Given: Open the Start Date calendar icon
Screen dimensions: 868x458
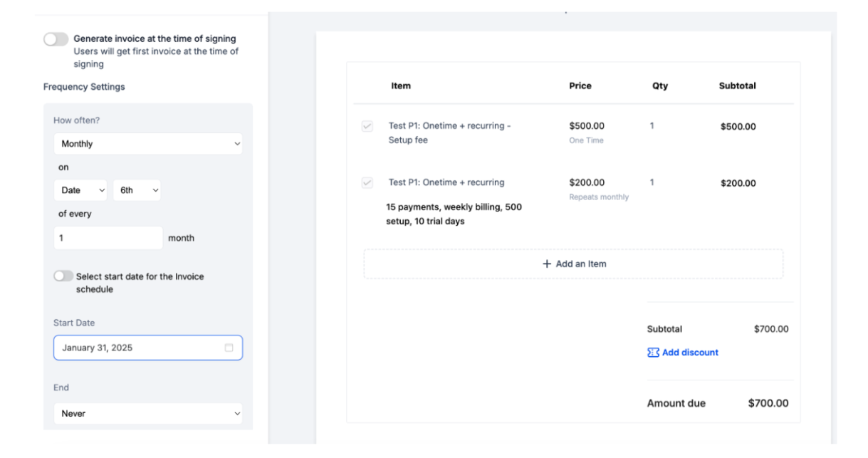Looking at the screenshot, I should (x=229, y=348).
